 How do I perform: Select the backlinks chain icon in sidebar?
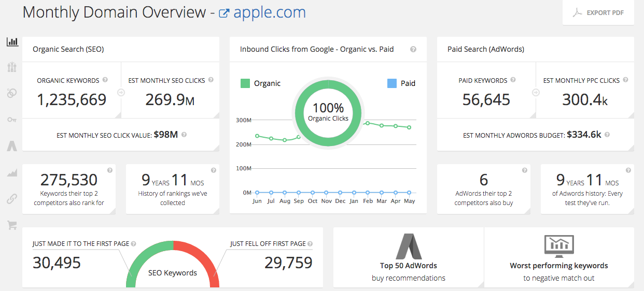pyautogui.click(x=12, y=198)
